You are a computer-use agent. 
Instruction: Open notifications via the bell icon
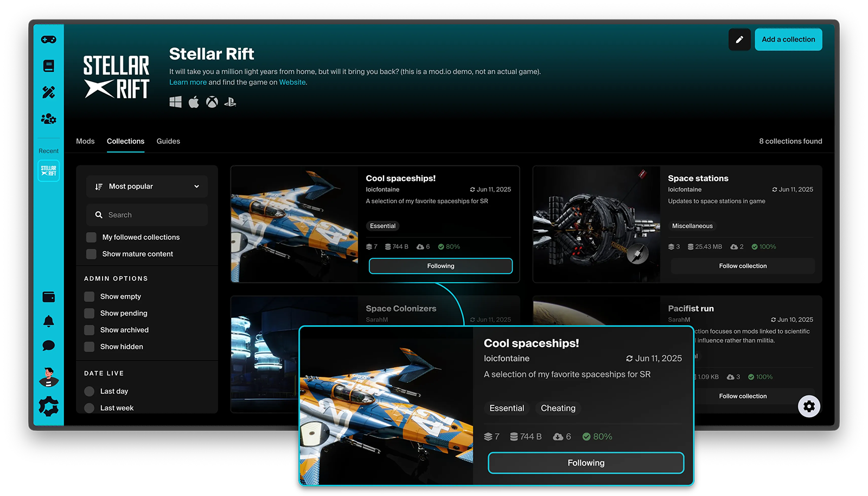coord(48,321)
